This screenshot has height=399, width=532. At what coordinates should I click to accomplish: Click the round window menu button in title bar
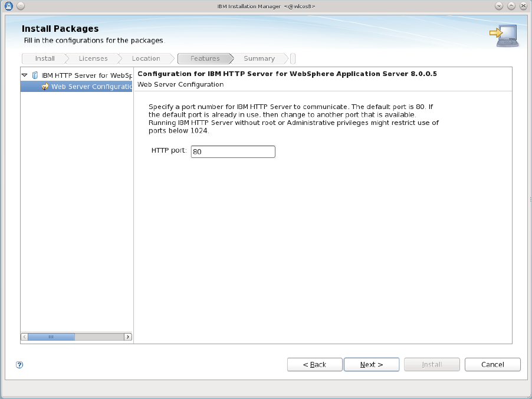coord(21,6)
